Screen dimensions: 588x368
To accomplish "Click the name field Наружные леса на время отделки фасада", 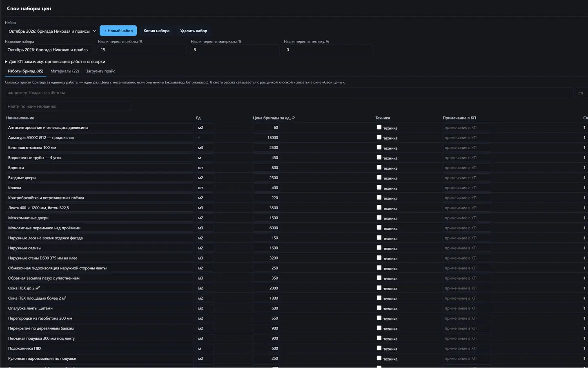I will click(100, 238).
